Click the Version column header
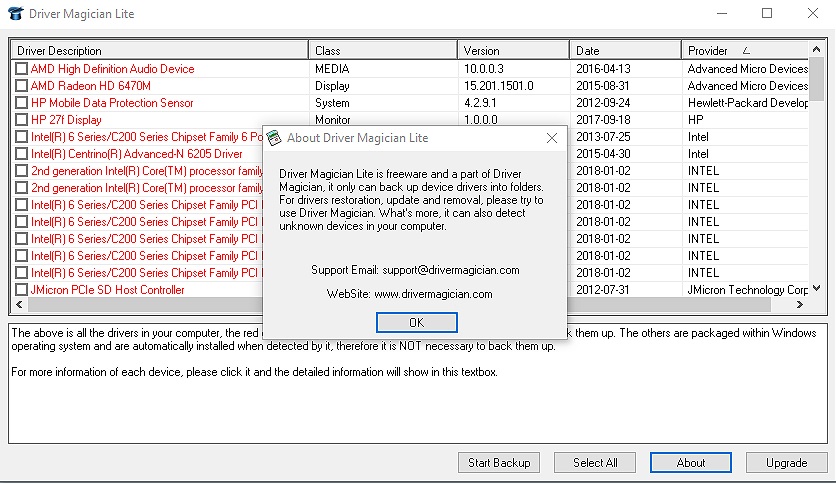Screen dimensions: 836x484 [x=513, y=50]
